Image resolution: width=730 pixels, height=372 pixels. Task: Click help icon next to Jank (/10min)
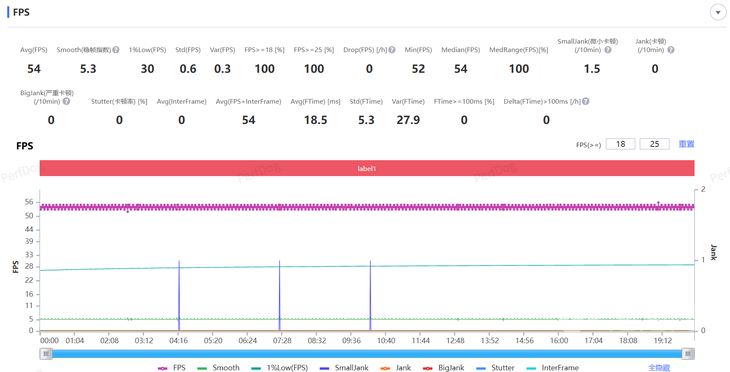coord(671,50)
